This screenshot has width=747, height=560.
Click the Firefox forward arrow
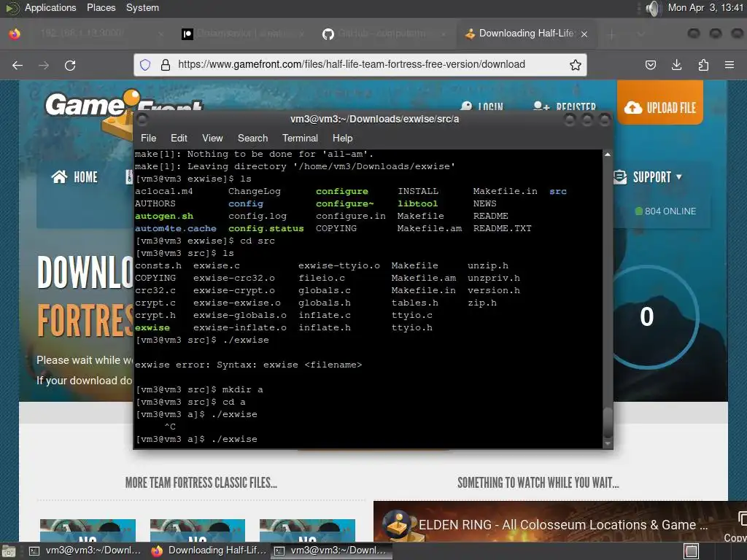(x=44, y=65)
